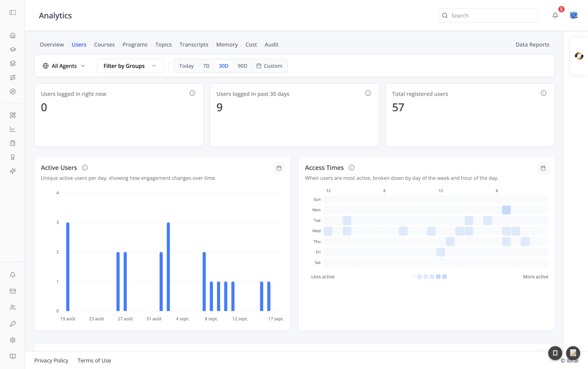
Task: Open the graduation cap sidebar icon
Action: click(13, 49)
